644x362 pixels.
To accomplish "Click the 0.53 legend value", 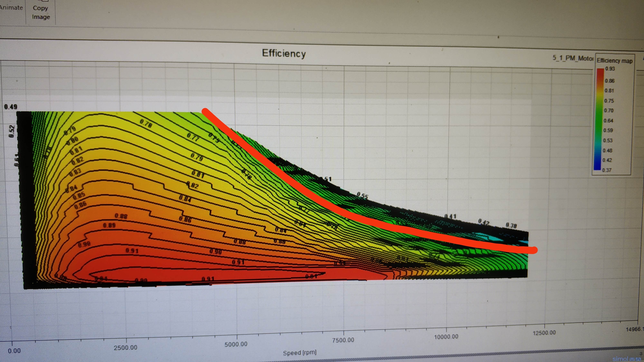I will (x=608, y=140).
